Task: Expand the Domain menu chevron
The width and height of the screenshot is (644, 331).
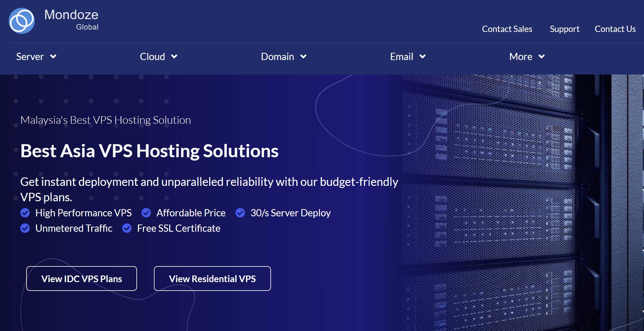Action: 303,56
